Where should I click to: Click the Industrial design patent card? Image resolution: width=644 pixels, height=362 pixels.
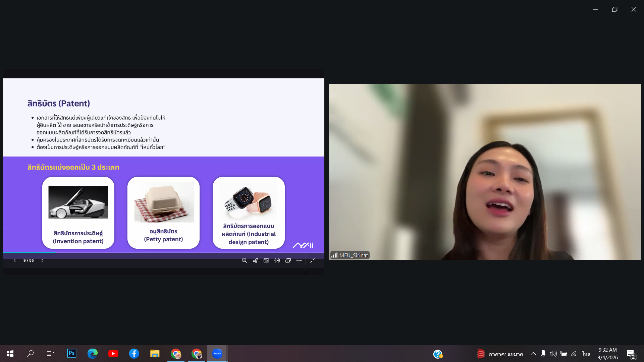pyautogui.click(x=249, y=213)
